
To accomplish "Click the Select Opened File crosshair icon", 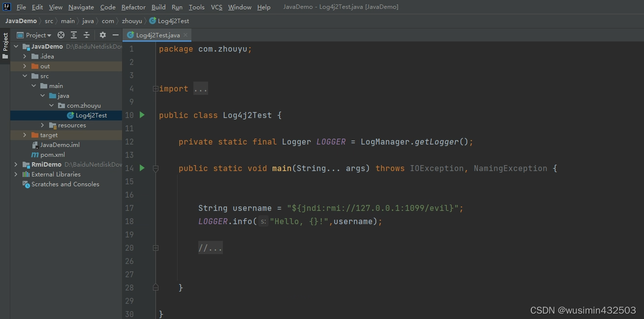I will (61, 35).
